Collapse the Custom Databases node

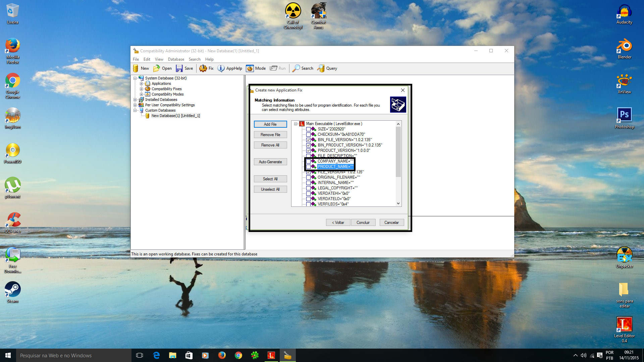click(x=135, y=110)
